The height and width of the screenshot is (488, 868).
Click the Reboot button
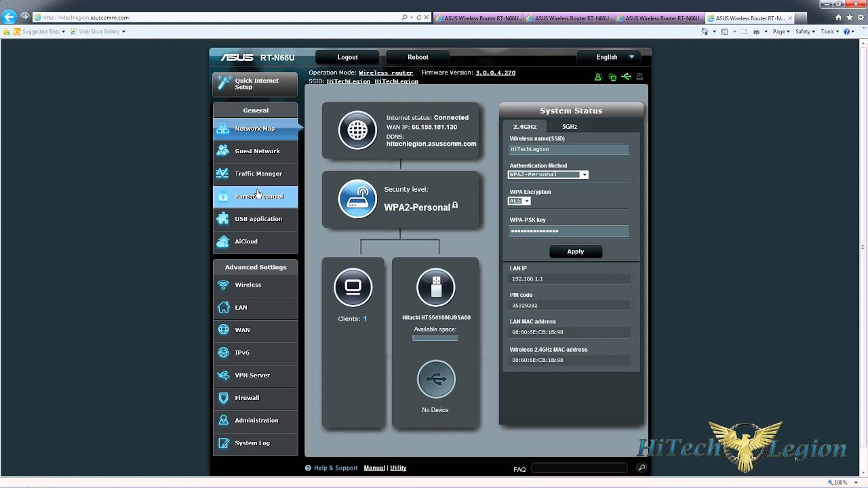(418, 58)
